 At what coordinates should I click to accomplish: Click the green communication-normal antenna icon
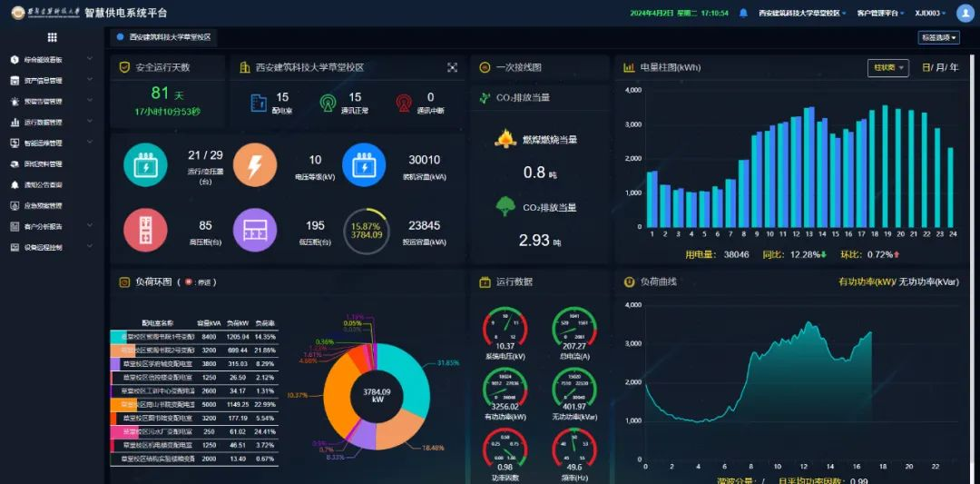[x=328, y=104]
